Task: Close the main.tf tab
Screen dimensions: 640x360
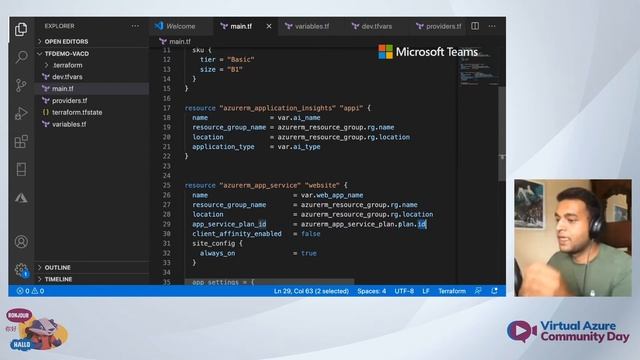Action: (269, 26)
